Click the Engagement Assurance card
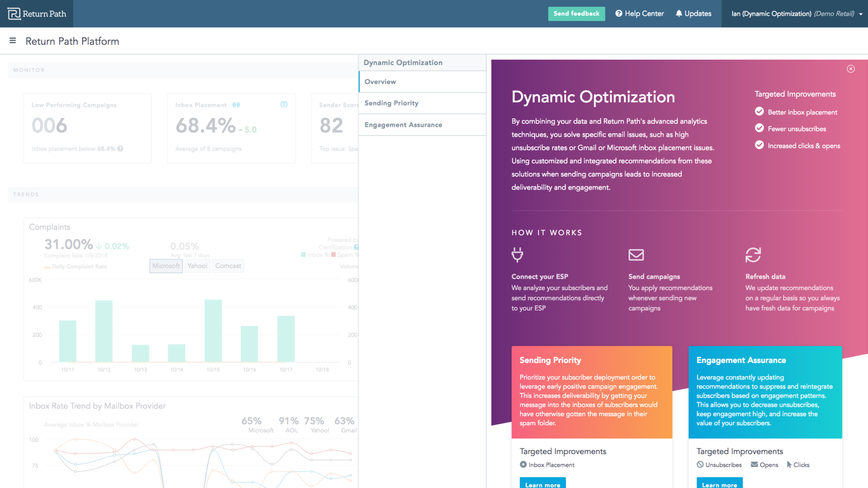Screen dimensions: 868x488 point(765,392)
